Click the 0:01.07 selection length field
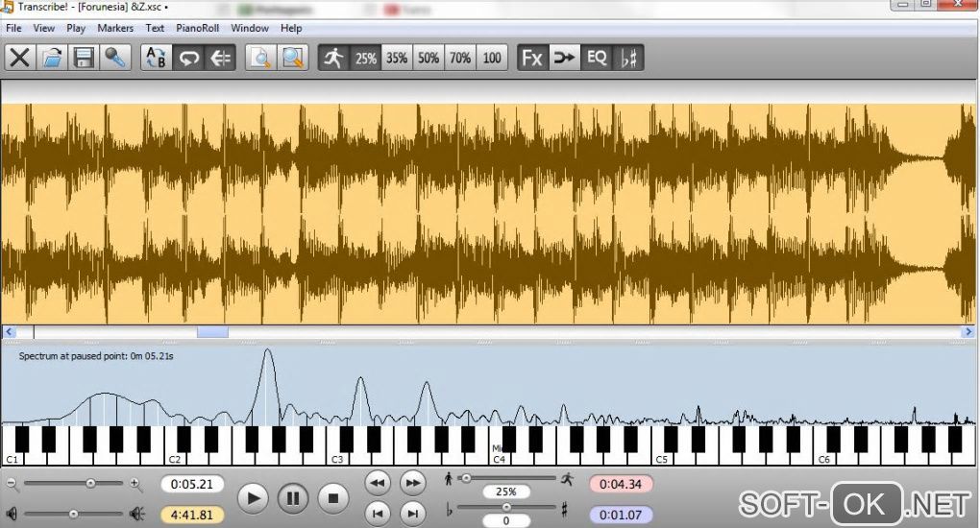This screenshot has width=980, height=528. tap(621, 515)
